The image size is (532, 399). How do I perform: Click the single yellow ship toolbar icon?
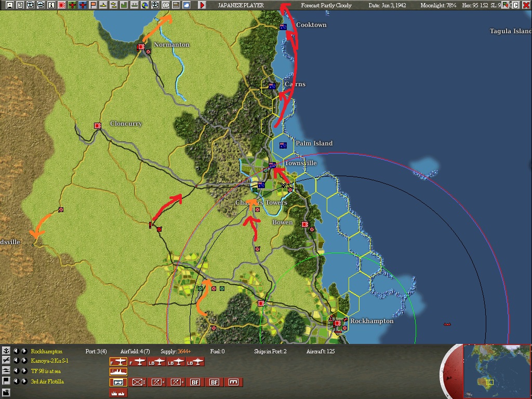(x=103, y=5)
